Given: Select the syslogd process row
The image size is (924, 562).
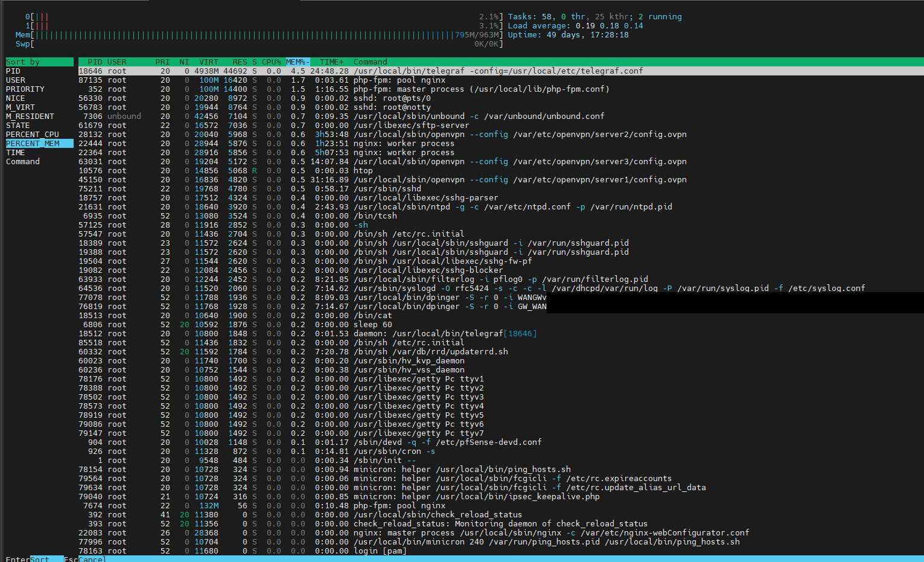Looking at the screenshot, I should [501, 289].
